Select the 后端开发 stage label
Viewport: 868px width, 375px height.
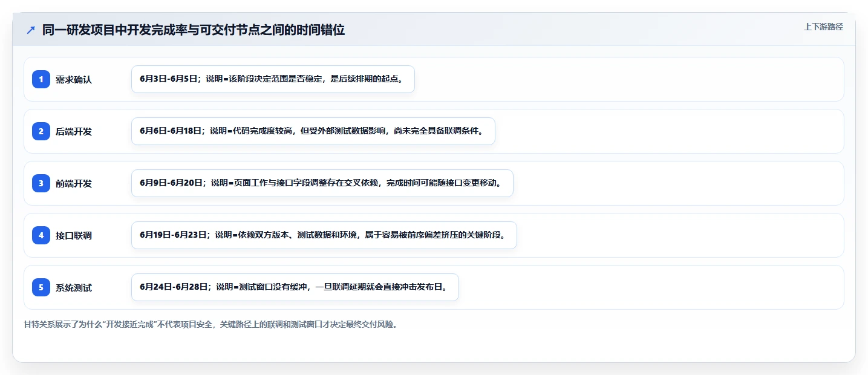tap(74, 132)
